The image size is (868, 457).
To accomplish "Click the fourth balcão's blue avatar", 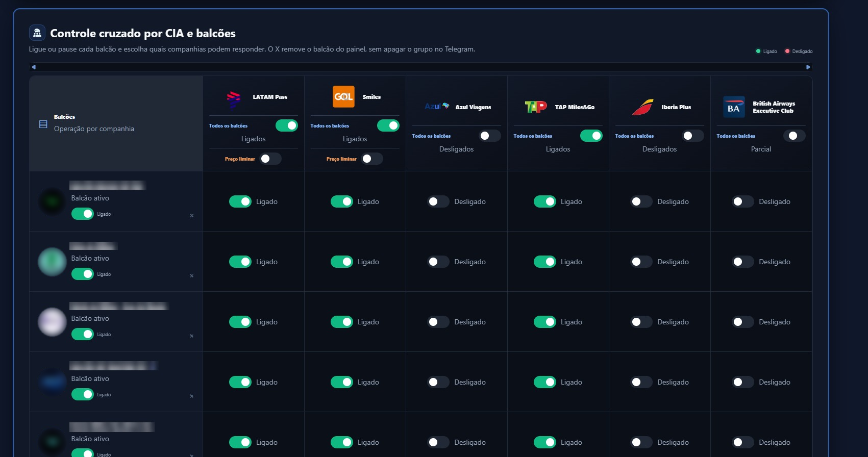I will pos(52,382).
